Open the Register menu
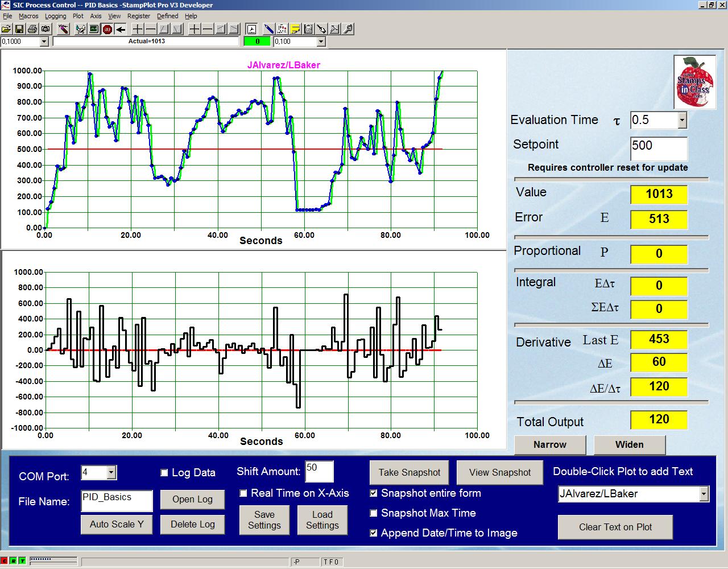 (139, 16)
